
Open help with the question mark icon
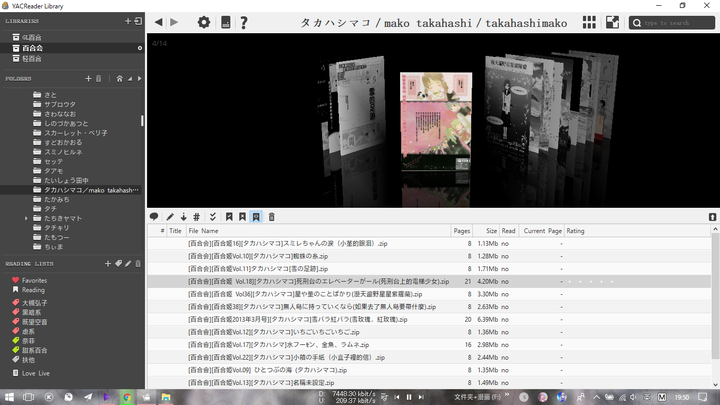[x=244, y=22]
